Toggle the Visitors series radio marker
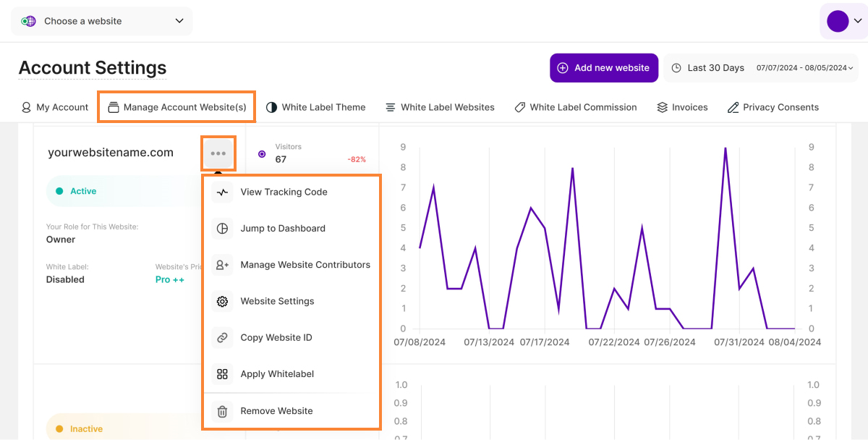 pyautogui.click(x=262, y=153)
